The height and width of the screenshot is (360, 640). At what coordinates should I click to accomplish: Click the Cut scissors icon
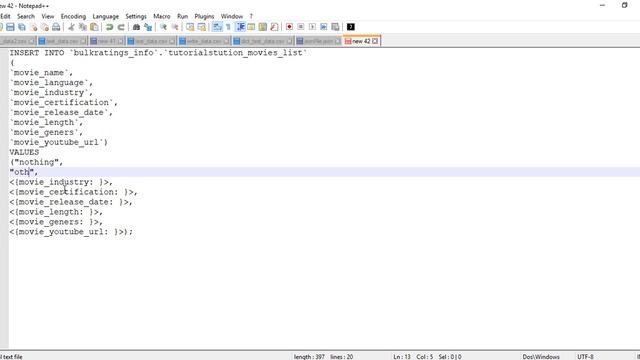(x=71, y=27)
